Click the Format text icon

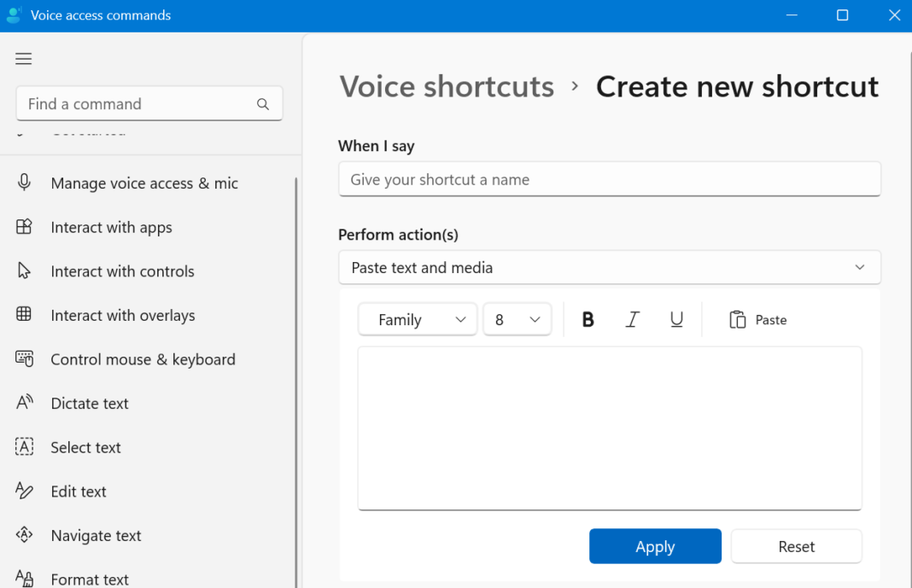pyautogui.click(x=26, y=577)
